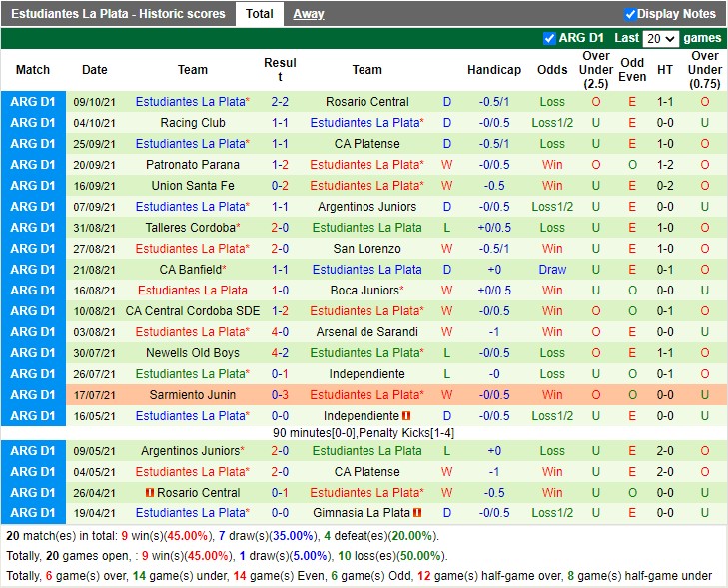
Task: Toggle the Display Notes checkbox
Action: (x=630, y=14)
